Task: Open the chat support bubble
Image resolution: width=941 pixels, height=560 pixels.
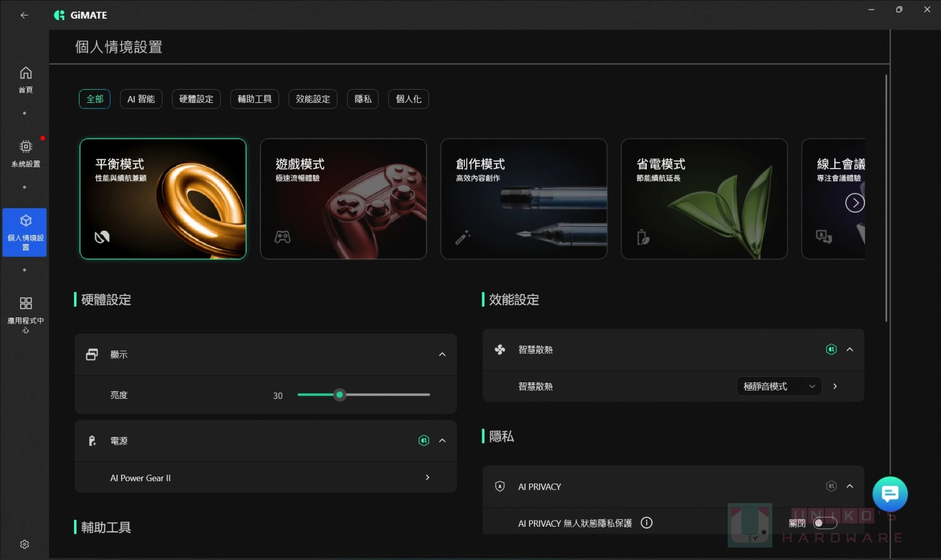Action: (890, 494)
